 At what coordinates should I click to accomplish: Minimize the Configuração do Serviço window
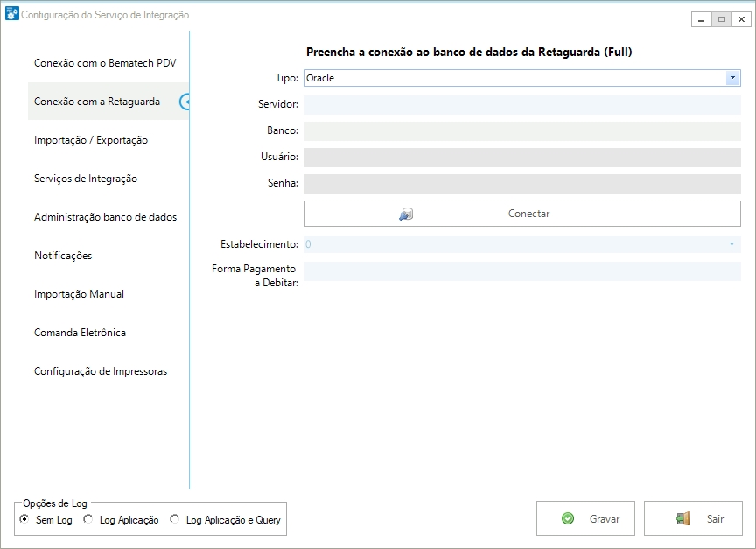click(701, 19)
